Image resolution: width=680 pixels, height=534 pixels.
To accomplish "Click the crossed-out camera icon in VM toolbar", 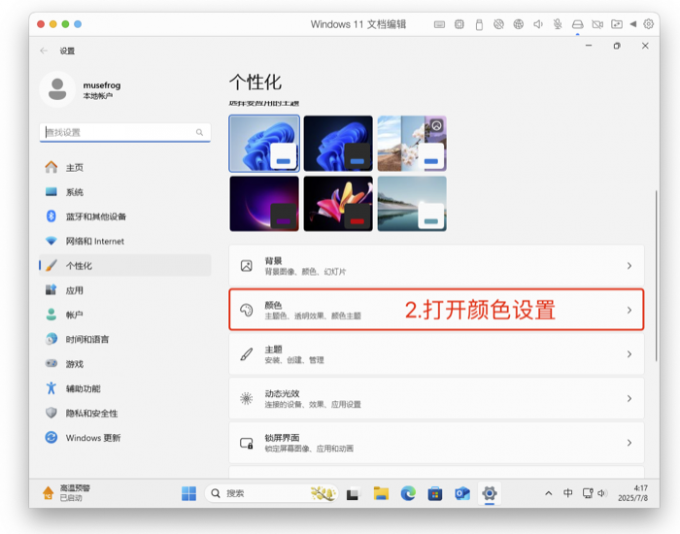I will (x=598, y=24).
